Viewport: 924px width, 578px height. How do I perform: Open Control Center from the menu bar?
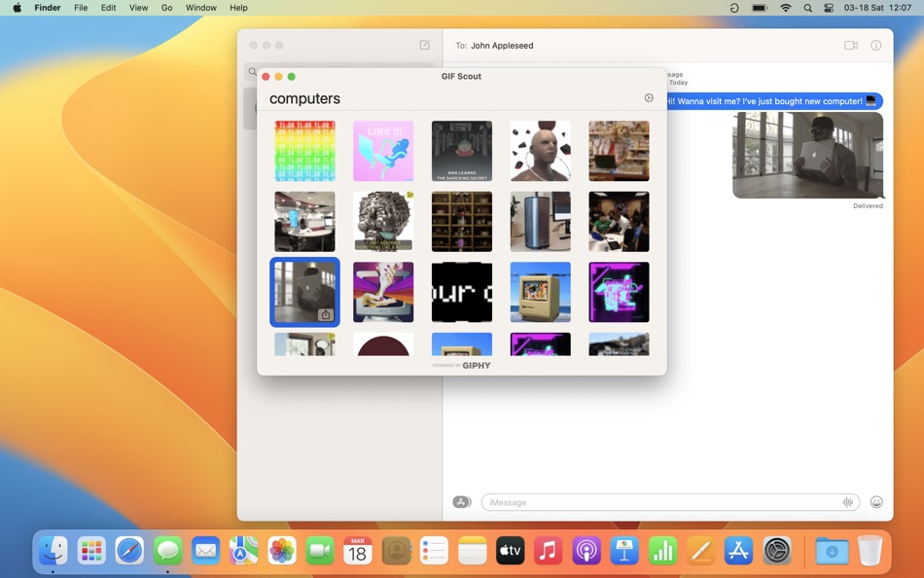(829, 8)
